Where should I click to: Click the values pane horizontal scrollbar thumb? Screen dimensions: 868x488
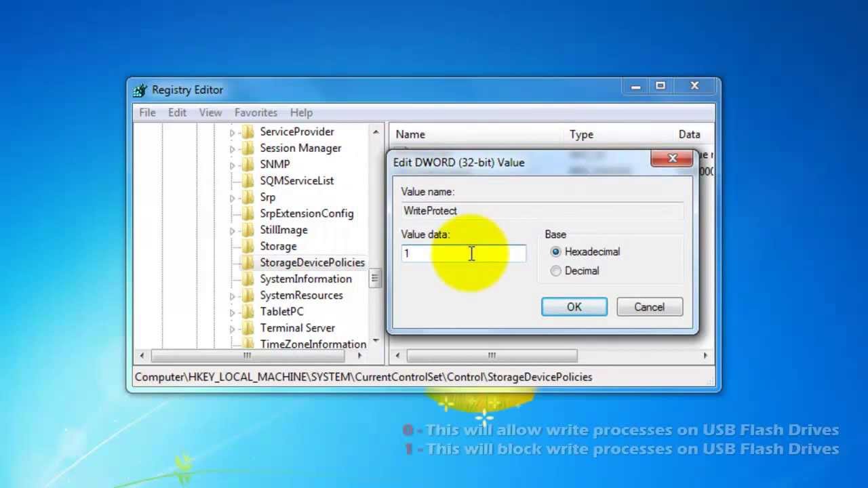pos(492,355)
